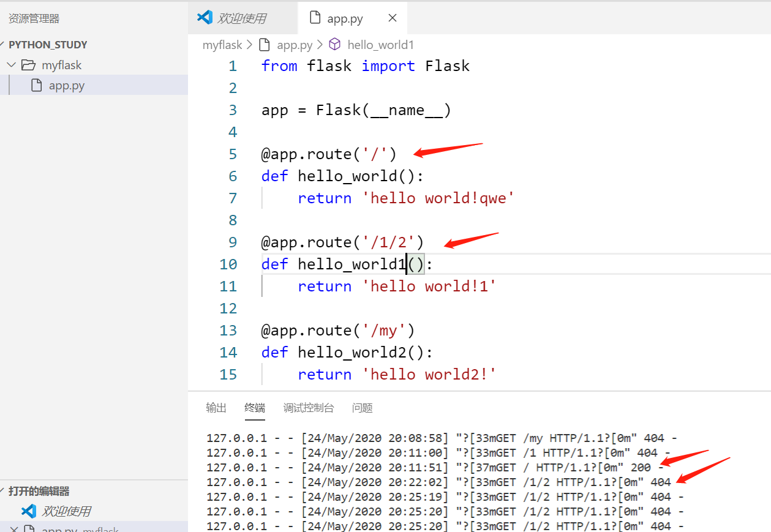Click the VS Code icon in the 打开的编辑器 list
This screenshot has height=532, width=771.
point(28,511)
